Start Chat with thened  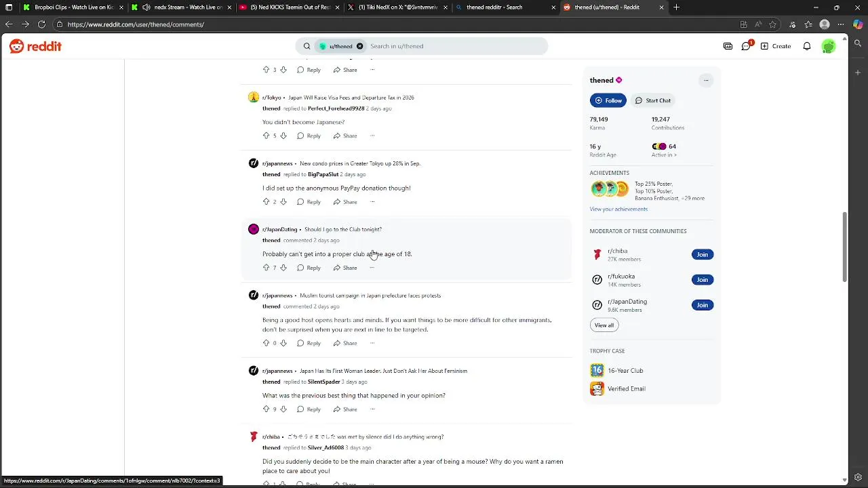652,100
